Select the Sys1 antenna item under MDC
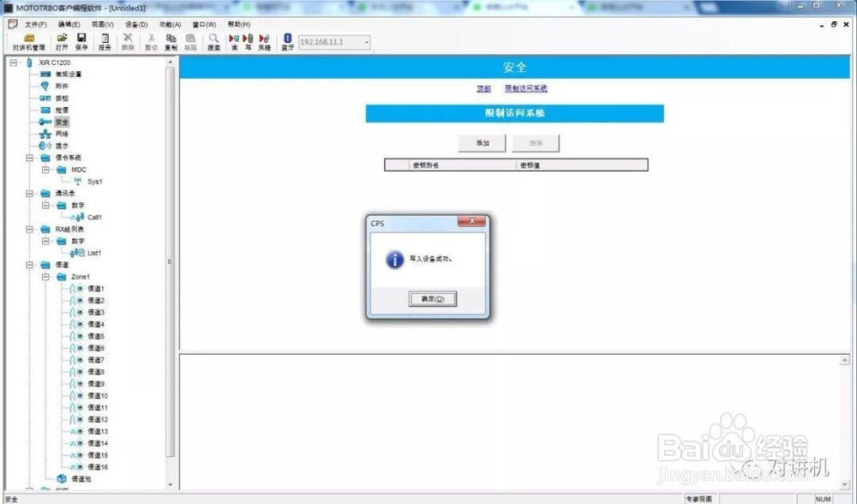 click(x=94, y=182)
